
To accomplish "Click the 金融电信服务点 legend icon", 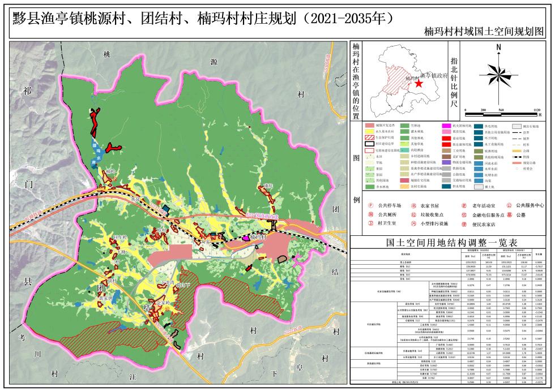I will [464, 215].
